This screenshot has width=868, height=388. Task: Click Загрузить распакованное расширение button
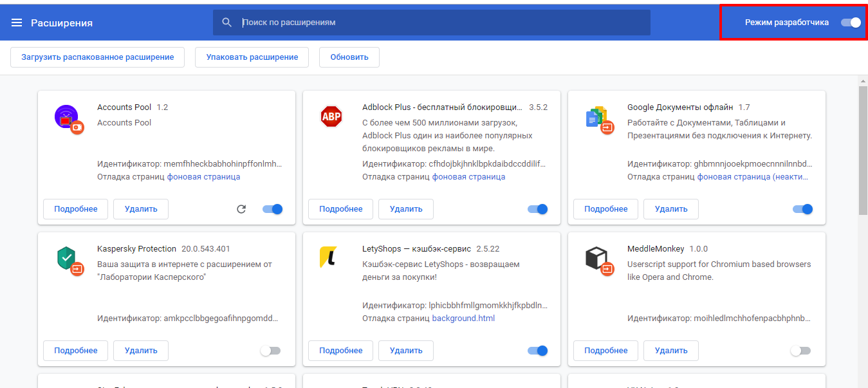coord(98,57)
